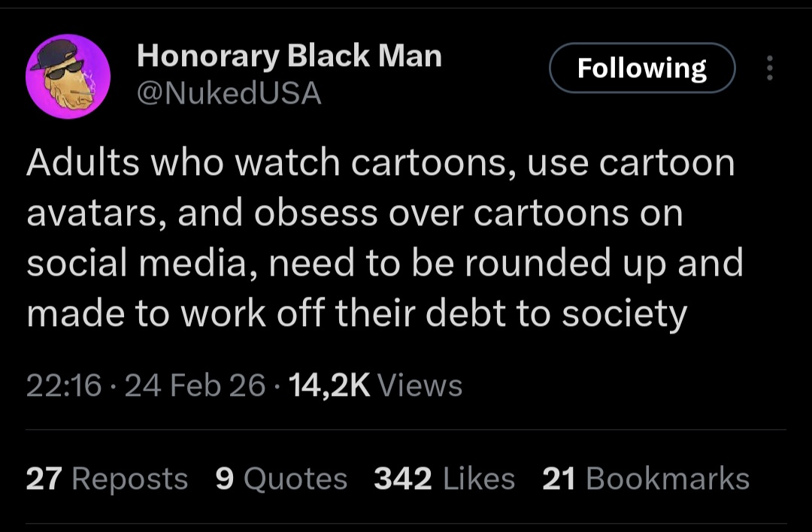The height and width of the screenshot is (532, 812).
Task: Click the 22:16 post timestamp
Action: 64,385
